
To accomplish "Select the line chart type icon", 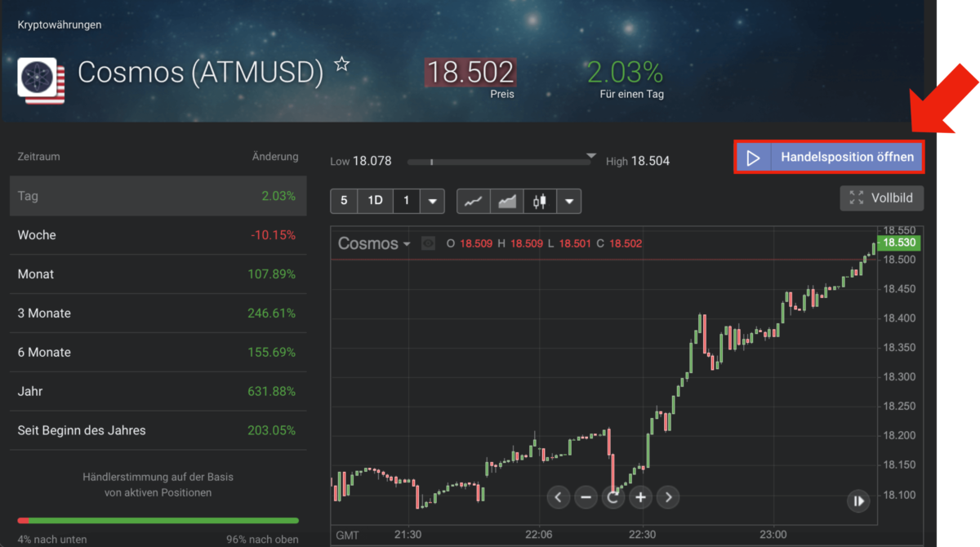I will point(473,201).
